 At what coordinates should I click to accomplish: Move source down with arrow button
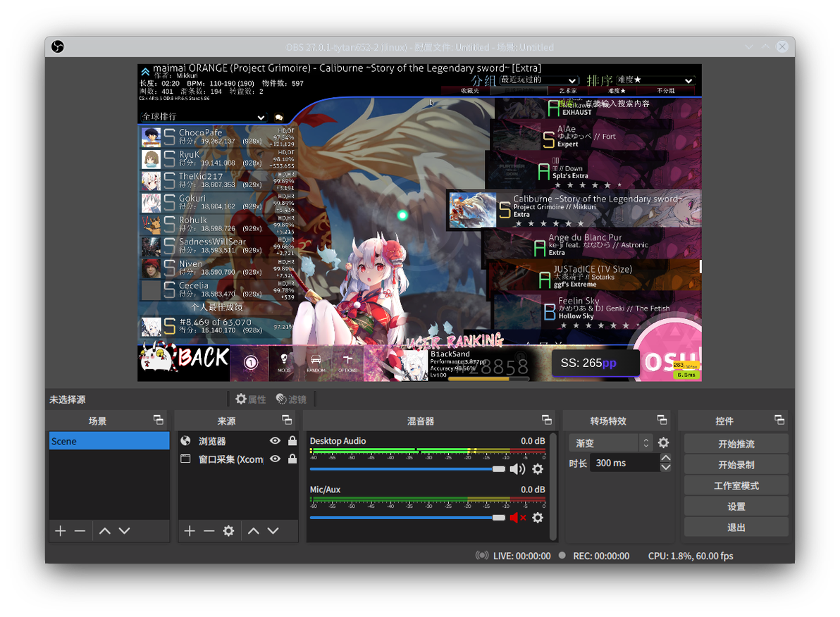coord(273,531)
